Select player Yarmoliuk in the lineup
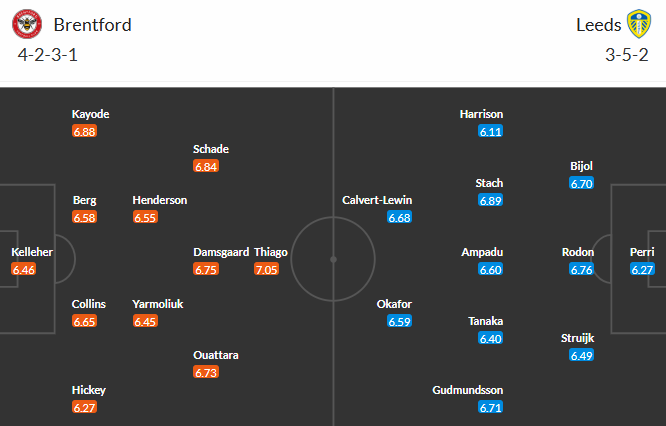666x426 pixels. click(x=158, y=304)
